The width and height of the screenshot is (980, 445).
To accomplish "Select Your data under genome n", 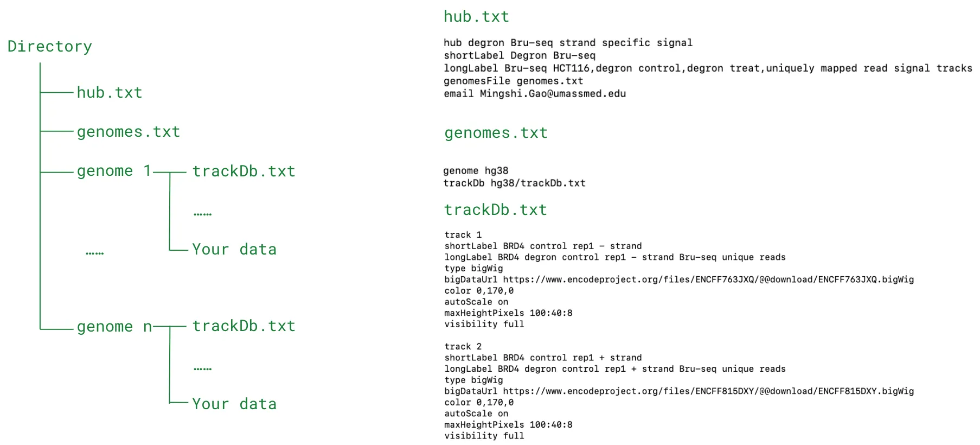I will tap(234, 404).
